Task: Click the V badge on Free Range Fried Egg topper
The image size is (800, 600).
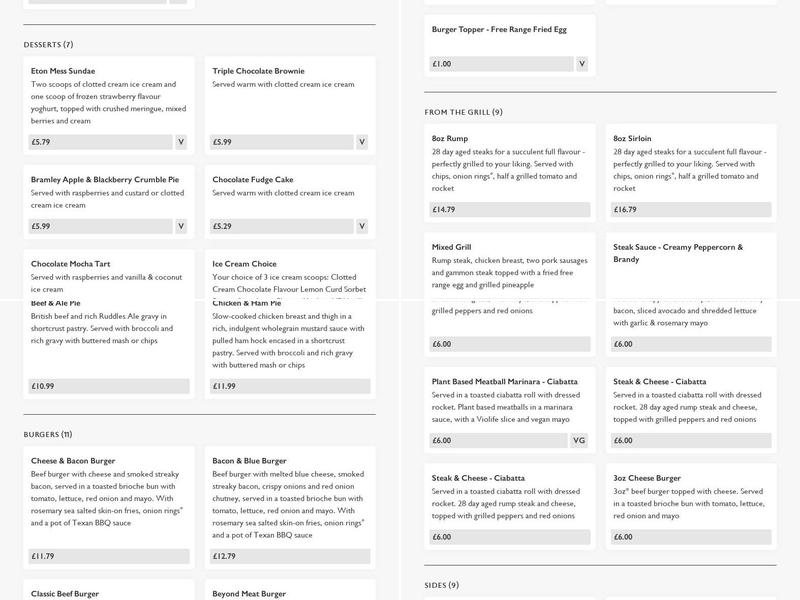Action: (582, 64)
